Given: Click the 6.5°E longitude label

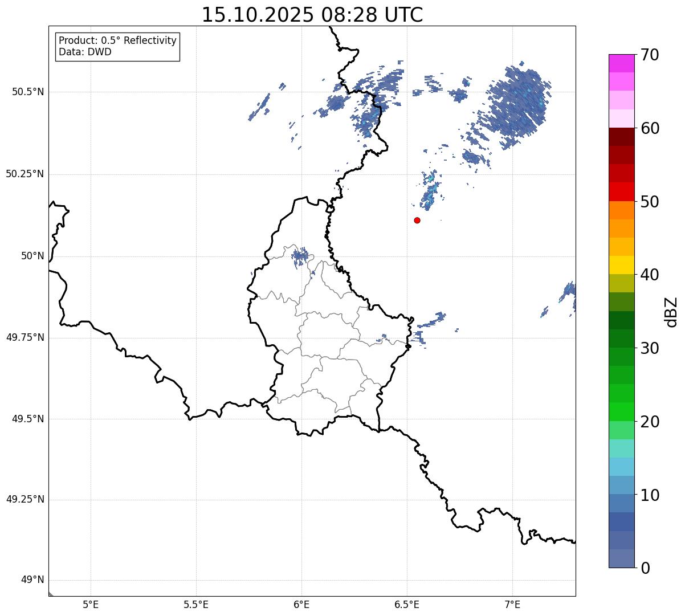Looking at the screenshot, I should pyautogui.click(x=407, y=605).
